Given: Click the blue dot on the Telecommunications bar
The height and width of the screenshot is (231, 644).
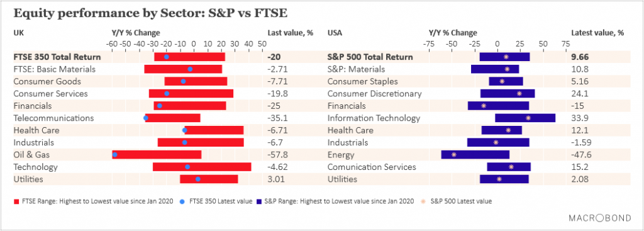Looking at the screenshot, I should (x=146, y=118).
